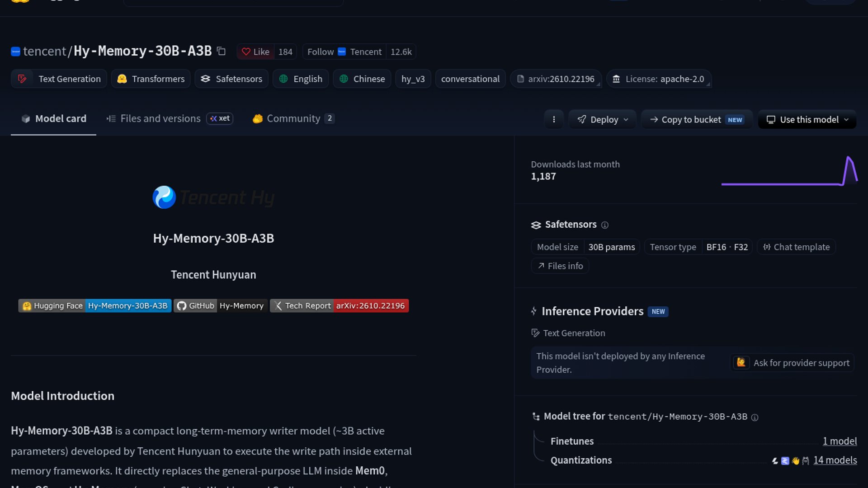Screen dimensions: 868x488
Task: Click the Model Introduction heading
Action: click(63, 396)
